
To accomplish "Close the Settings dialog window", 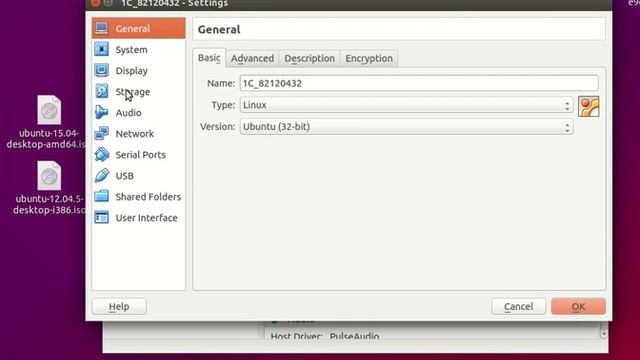I will coord(95,3).
